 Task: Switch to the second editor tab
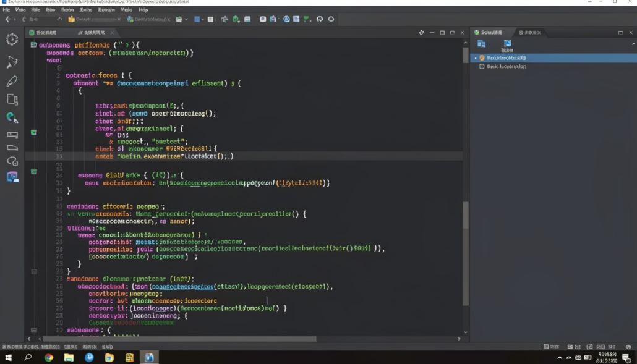[93, 32]
